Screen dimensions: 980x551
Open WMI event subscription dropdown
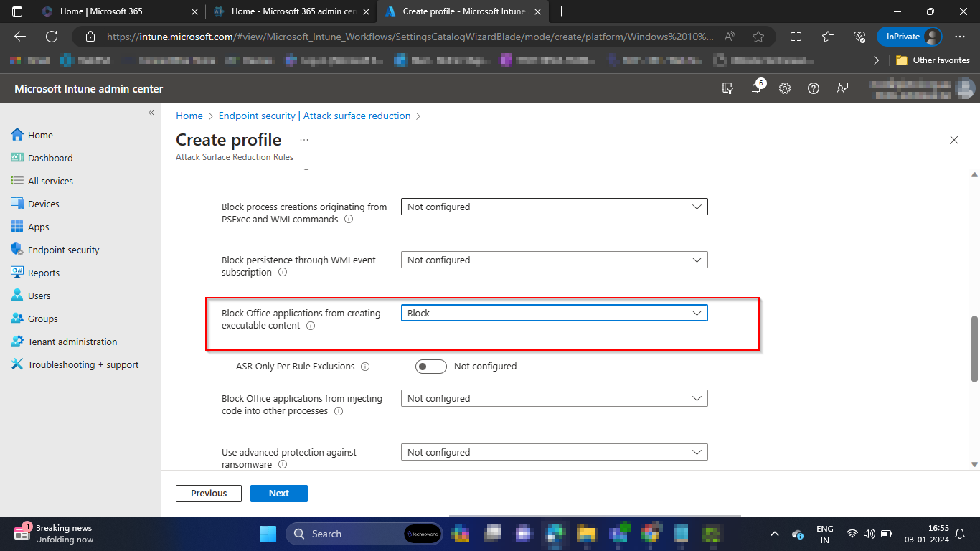click(554, 260)
